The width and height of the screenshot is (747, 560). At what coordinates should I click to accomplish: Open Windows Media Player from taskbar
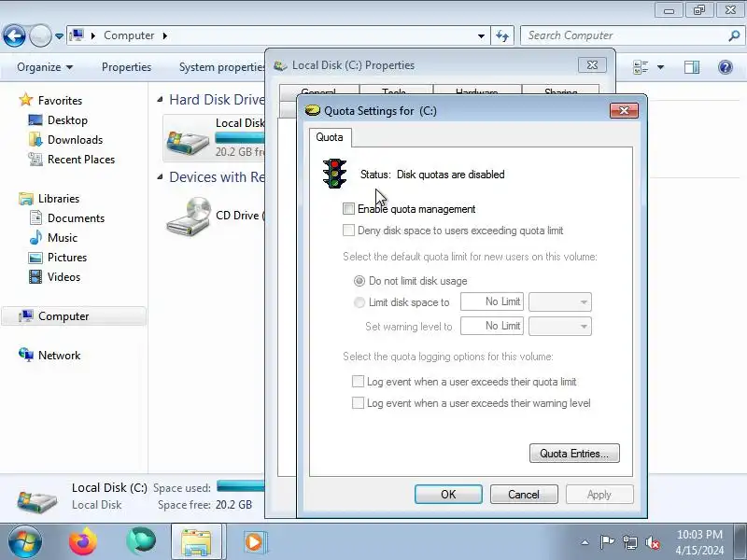coord(254,542)
